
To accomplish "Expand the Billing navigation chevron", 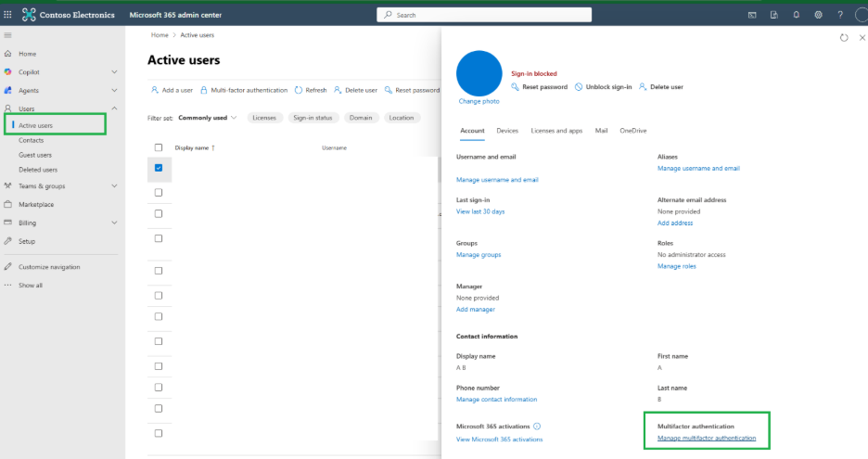I will (114, 223).
